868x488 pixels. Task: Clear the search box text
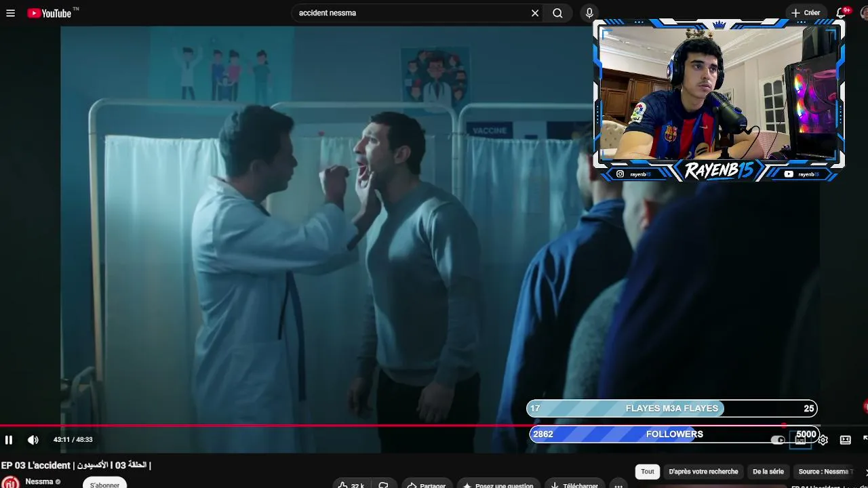(x=535, y=13)
